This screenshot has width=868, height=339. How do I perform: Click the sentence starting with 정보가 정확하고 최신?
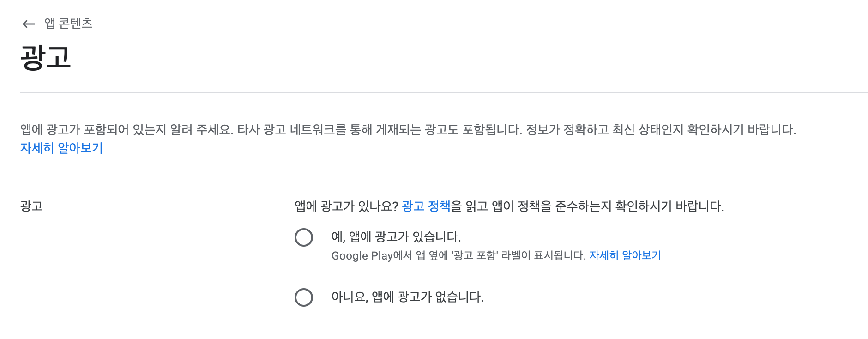[660, 130]
